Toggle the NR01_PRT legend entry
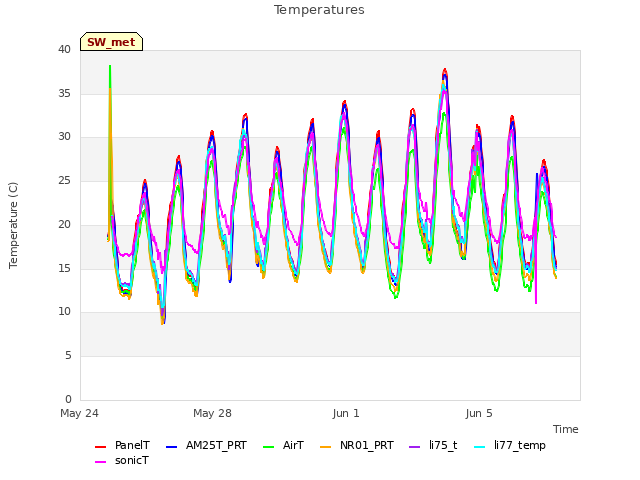The image size is (640, 480). click(357, 445)
